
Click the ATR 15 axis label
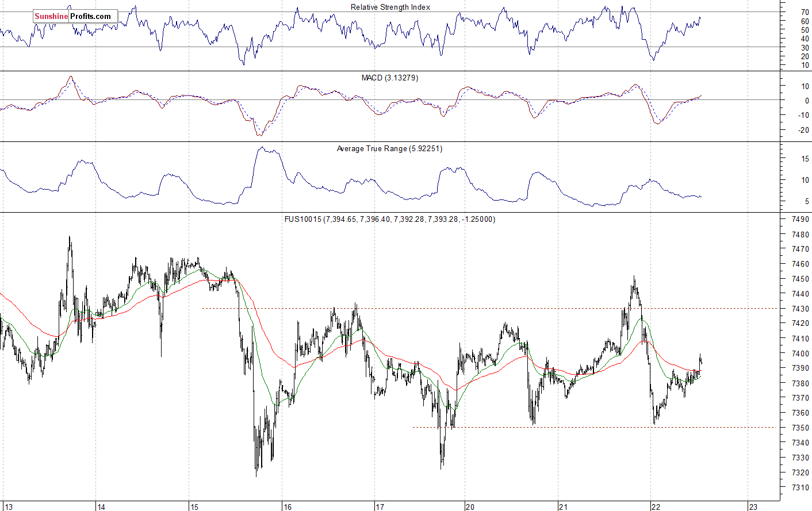805,159
